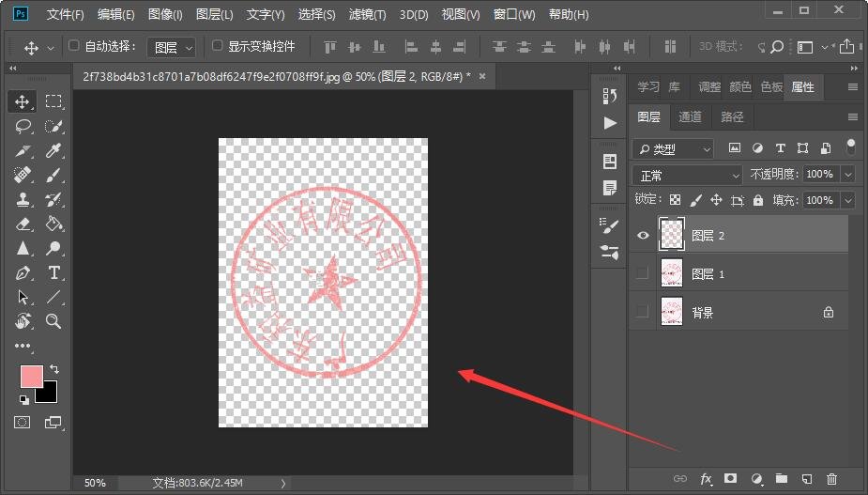The image size is (868, 495).
Task: Select the Lasso tool
Action: [x=23, y=127]
